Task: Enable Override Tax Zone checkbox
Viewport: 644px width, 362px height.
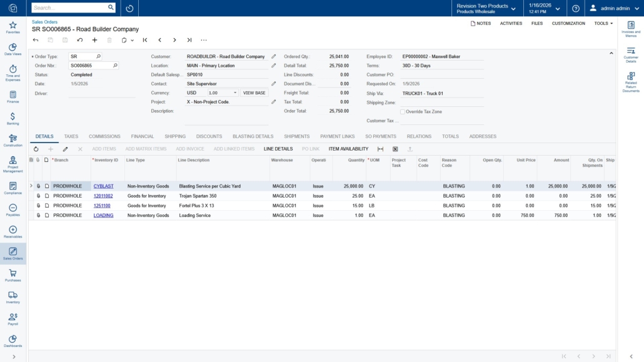Action: coord(403,112)
